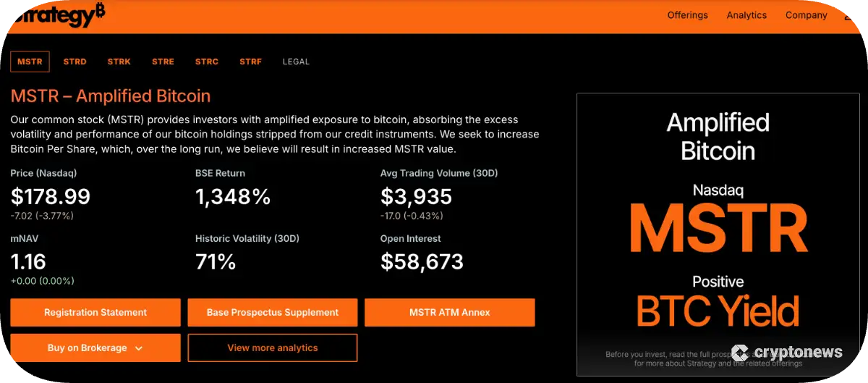Click the View more analytics button
This screenshot has width=868, height=383.
[x=272, y=348]
